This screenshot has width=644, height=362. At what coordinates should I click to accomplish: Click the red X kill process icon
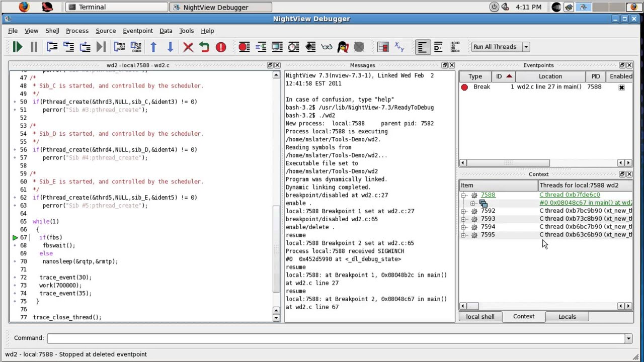188,47
